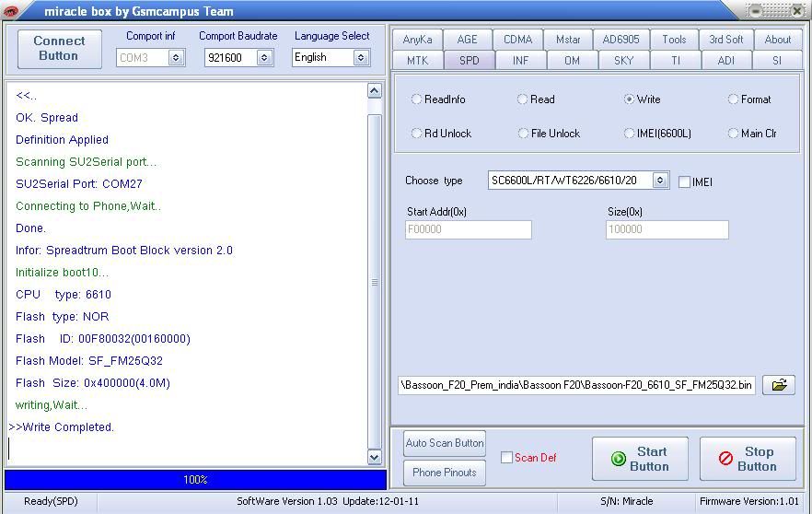Switch to the OM tab
Image resolution: width=812 pixels, height=514 pixels.
572,61
